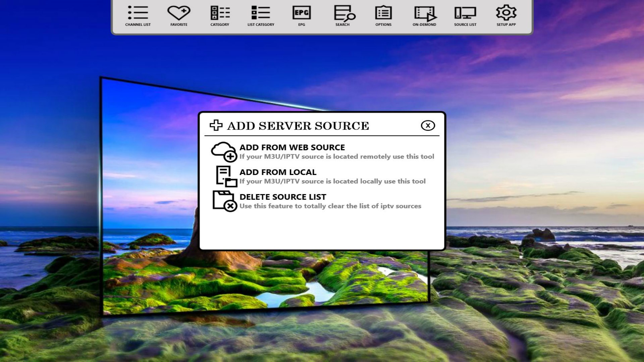Click the remote M3U/IPTV source description

coord(336,157)
